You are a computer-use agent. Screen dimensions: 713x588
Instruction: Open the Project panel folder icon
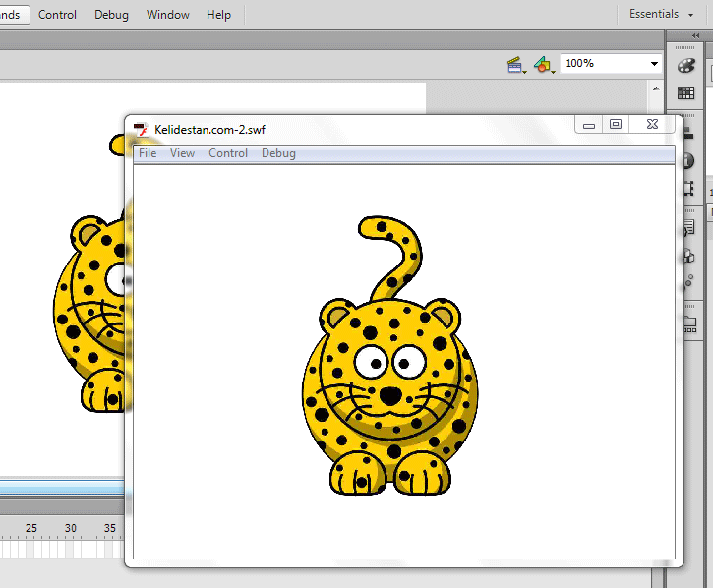[x=690, y=324]
